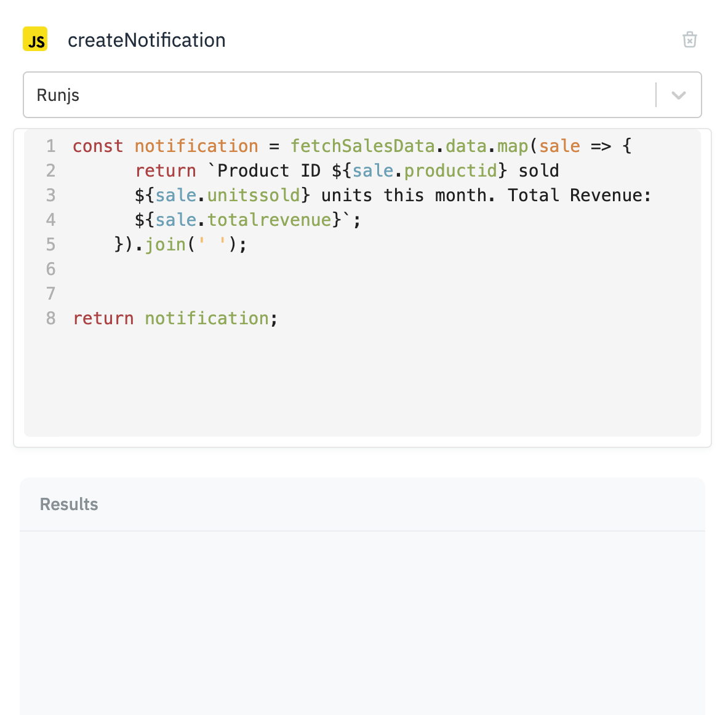Click line number 8 in the gutter
The height and width of the screenshot is (715, 728).
pos(50,319)
